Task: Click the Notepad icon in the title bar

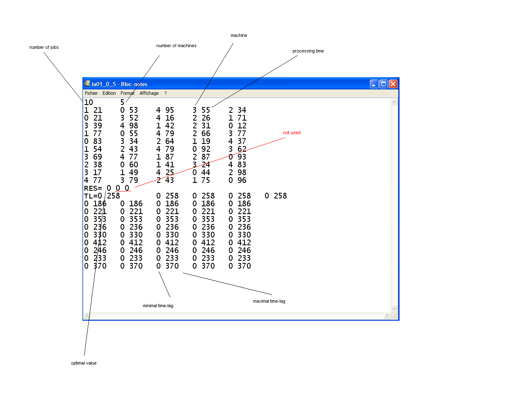Action: coord(87,83)
